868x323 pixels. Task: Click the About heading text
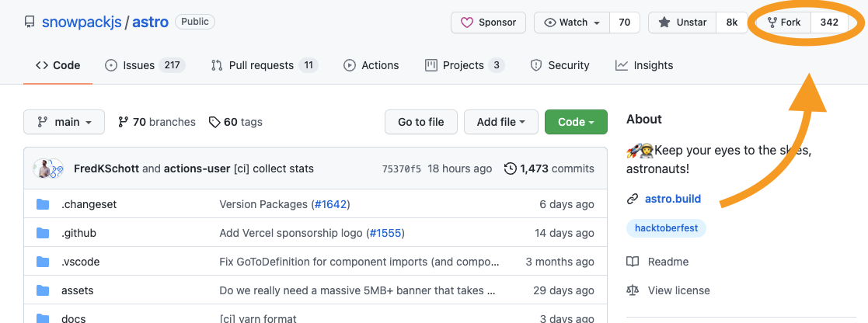644,120
